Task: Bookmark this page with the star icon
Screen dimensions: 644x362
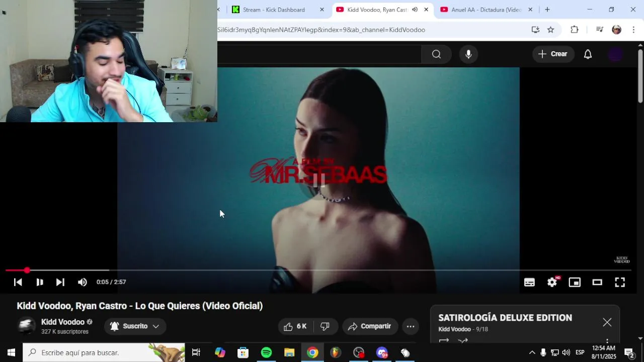Action: coord(551,30)
